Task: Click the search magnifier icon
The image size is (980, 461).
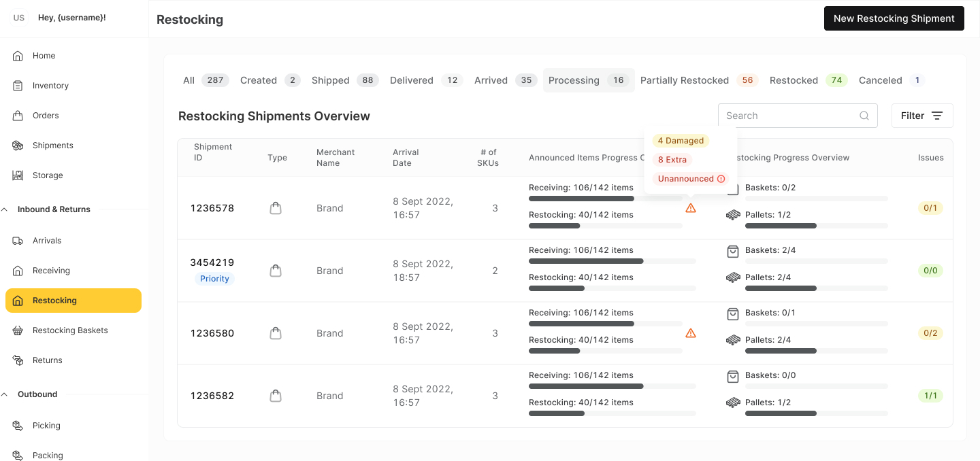Action: point(864,116)
